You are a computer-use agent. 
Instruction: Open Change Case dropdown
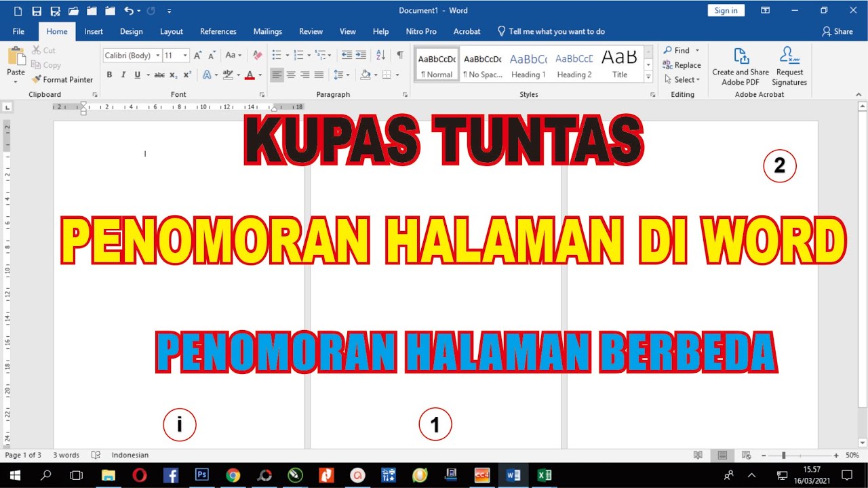233,56
